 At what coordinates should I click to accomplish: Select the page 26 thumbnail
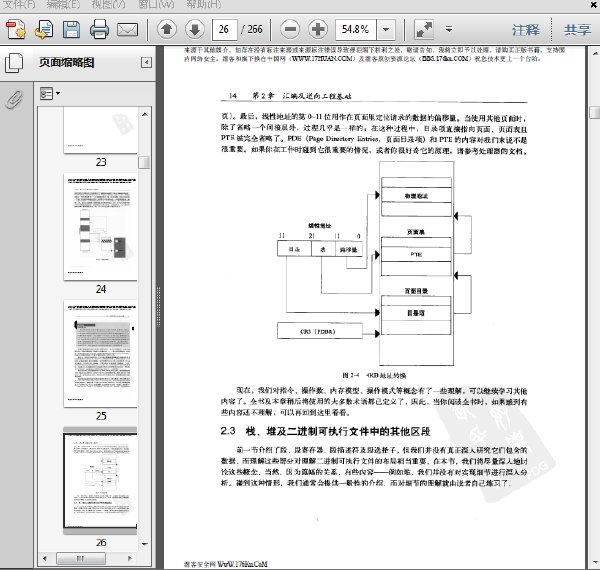click(x=100, y=480)
